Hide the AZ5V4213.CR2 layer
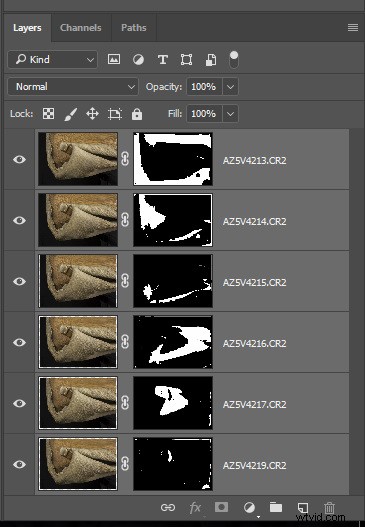The height and width of the screenshot is (527, 365). pyautogui.click(x=19, y=159)
